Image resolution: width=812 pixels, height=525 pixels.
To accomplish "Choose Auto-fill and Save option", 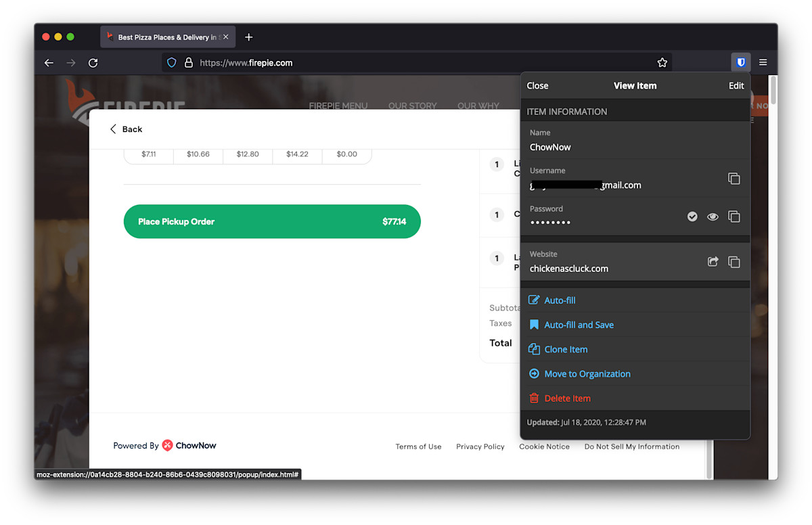I will pyautogui.click(x=579, y=325).
